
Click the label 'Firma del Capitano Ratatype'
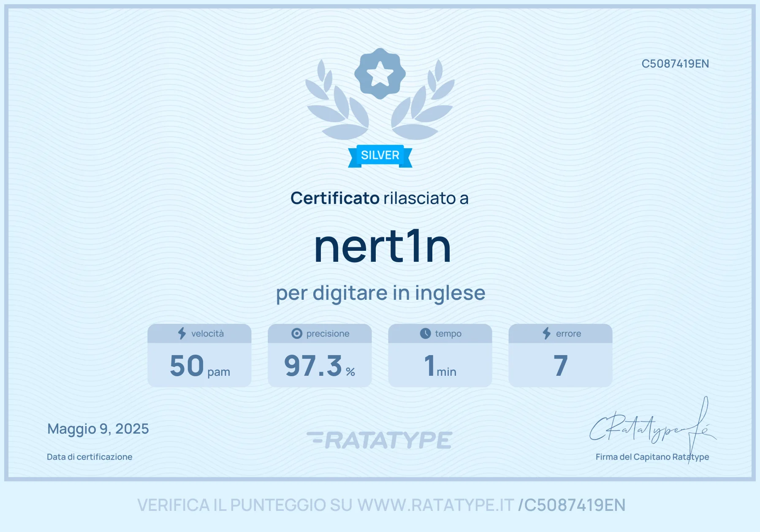(652, 457)
